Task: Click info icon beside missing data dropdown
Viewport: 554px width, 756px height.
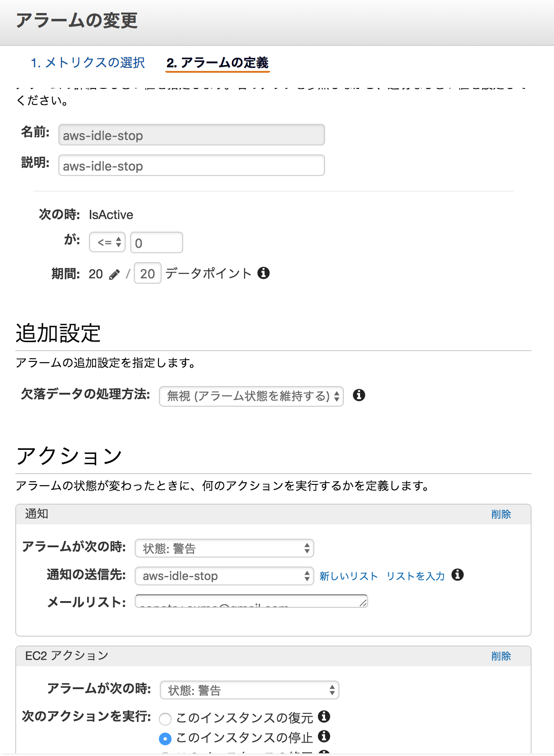Action: click(x=359, y=395)
